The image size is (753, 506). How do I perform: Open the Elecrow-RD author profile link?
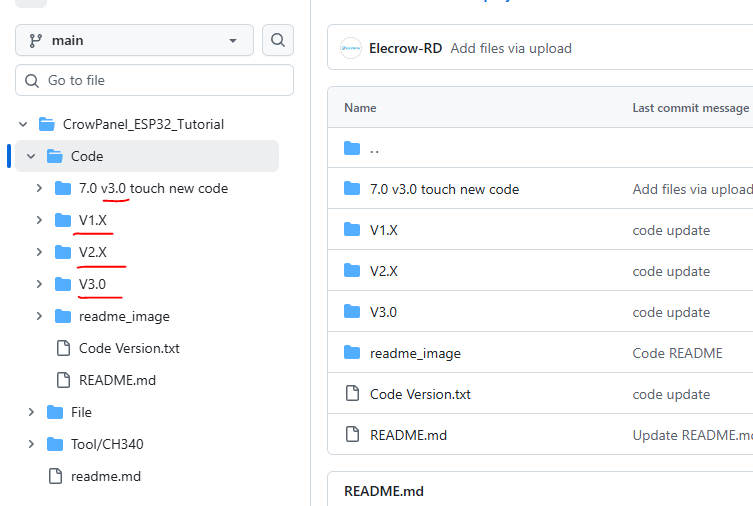[405, 48]
